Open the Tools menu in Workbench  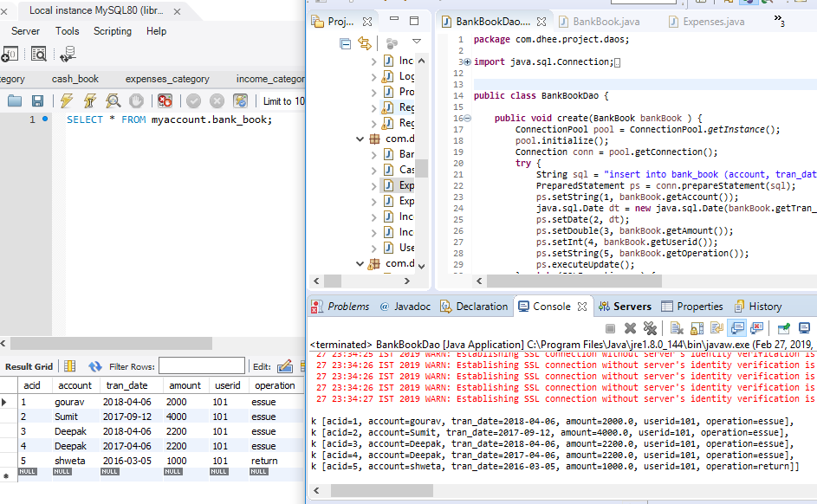[x=68, y=31]
